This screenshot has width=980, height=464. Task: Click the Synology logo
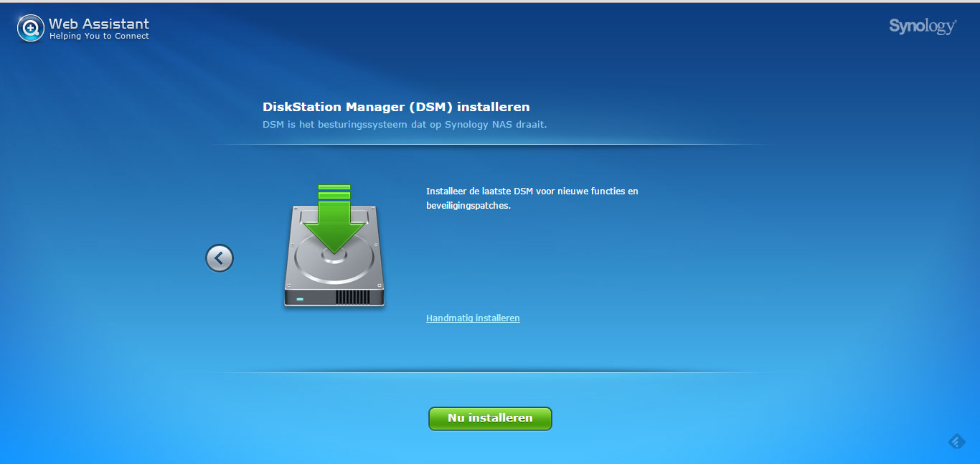923,27
